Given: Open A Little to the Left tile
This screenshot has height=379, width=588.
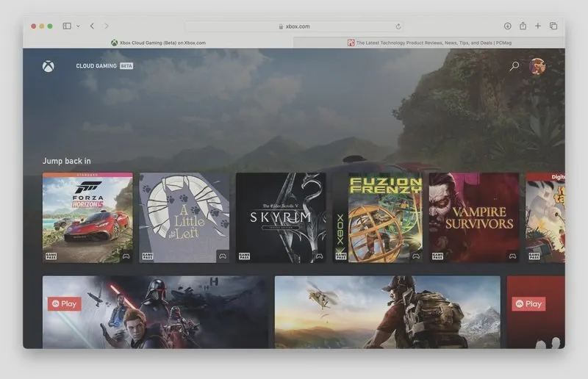Looking at the screenshot, I should point(184,217).
